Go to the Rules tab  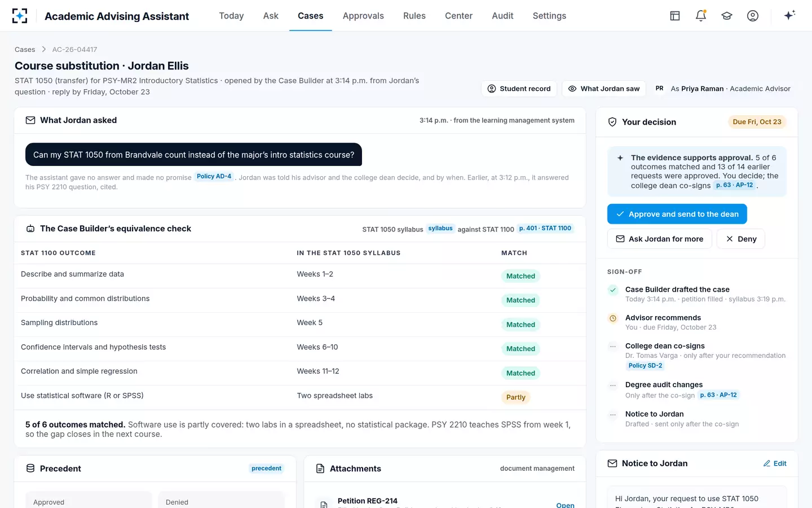tap(414, 16)
